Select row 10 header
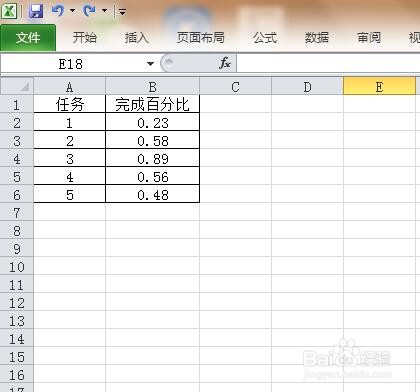Screen dimensions: 420x392 point(17,267)
